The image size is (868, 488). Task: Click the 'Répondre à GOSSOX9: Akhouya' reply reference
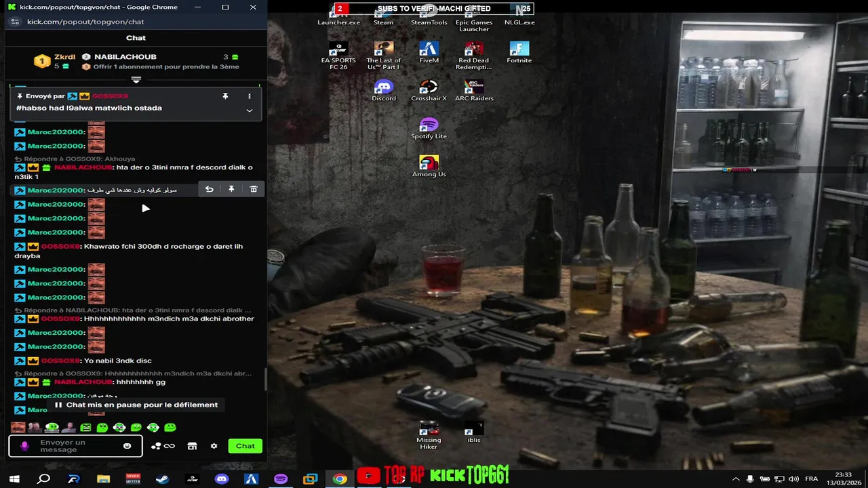coord(75,159)
